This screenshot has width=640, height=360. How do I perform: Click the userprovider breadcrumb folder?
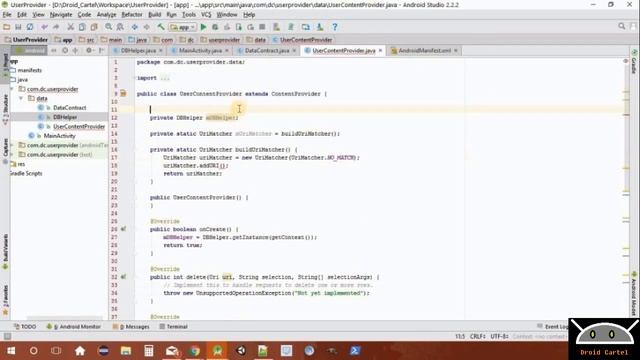tap(220, 40)
